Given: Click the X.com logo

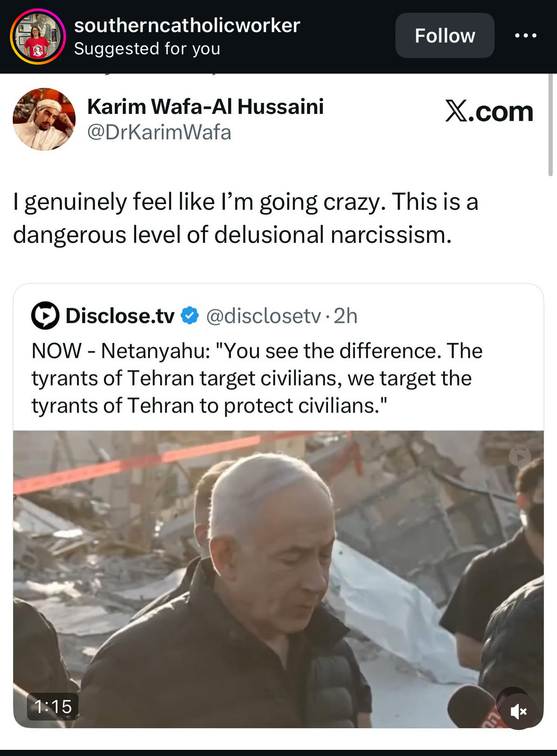Looking at the screenshot, I should 489,112.
